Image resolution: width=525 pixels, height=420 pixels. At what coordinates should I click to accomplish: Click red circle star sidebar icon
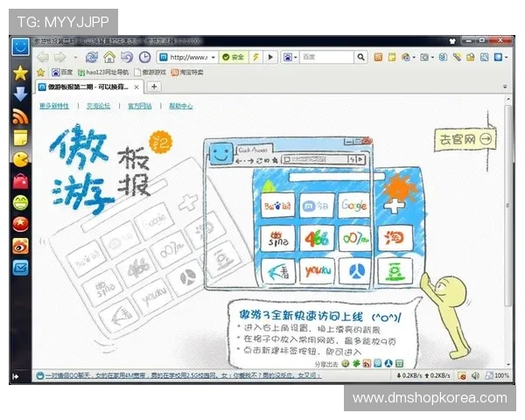[x=20, y=224]
